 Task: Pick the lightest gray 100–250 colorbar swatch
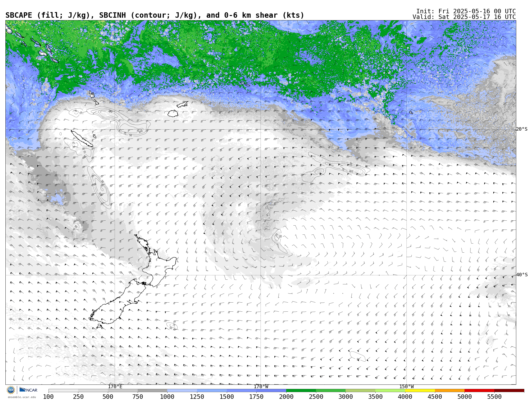point(63,390)
